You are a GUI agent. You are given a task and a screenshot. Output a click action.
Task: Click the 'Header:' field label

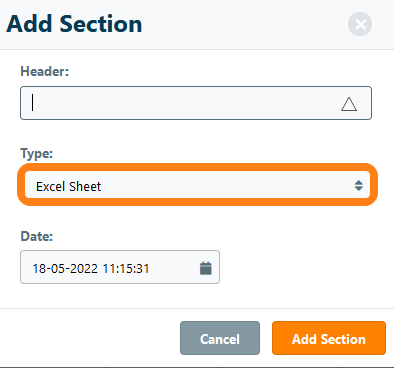[x=45, y=71]
